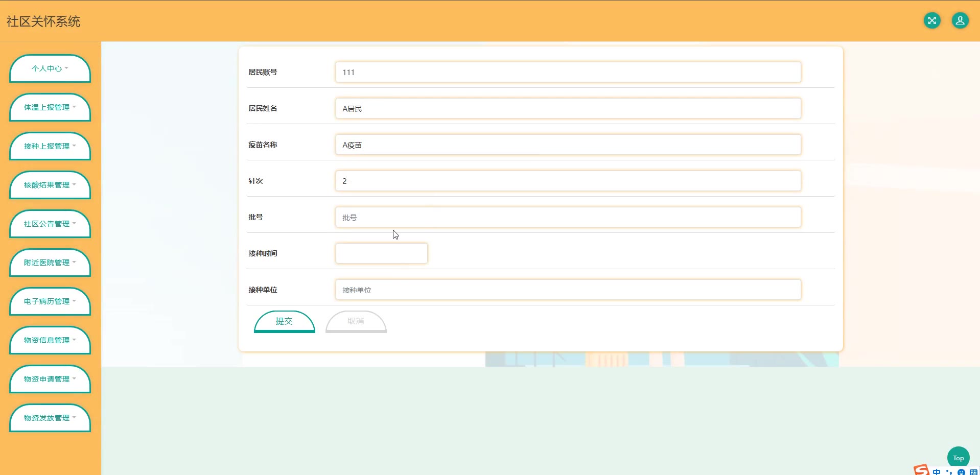Click the 居民账号 field containing 111
This screenshot has width=980, height=475.
tap(568, 72)
